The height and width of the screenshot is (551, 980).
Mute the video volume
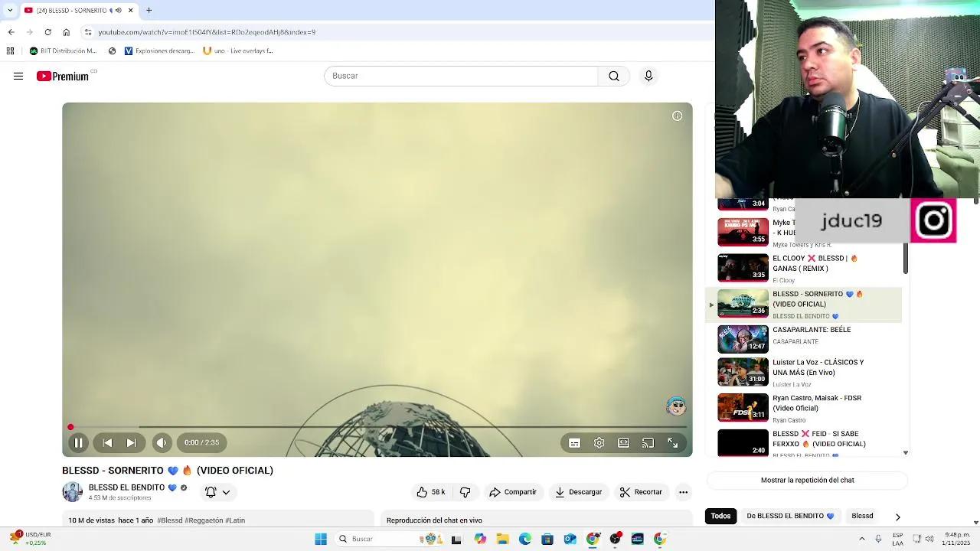[162, 442]
